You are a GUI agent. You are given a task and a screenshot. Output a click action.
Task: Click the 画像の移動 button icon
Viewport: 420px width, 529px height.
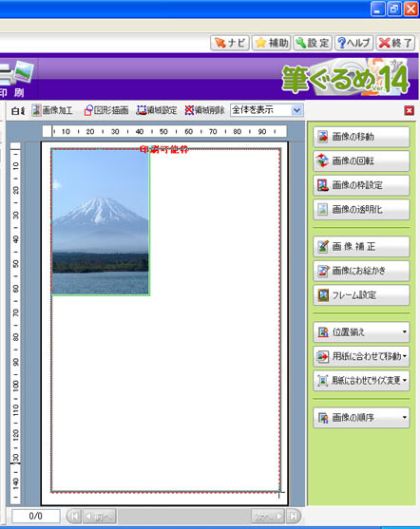point(323,137)
